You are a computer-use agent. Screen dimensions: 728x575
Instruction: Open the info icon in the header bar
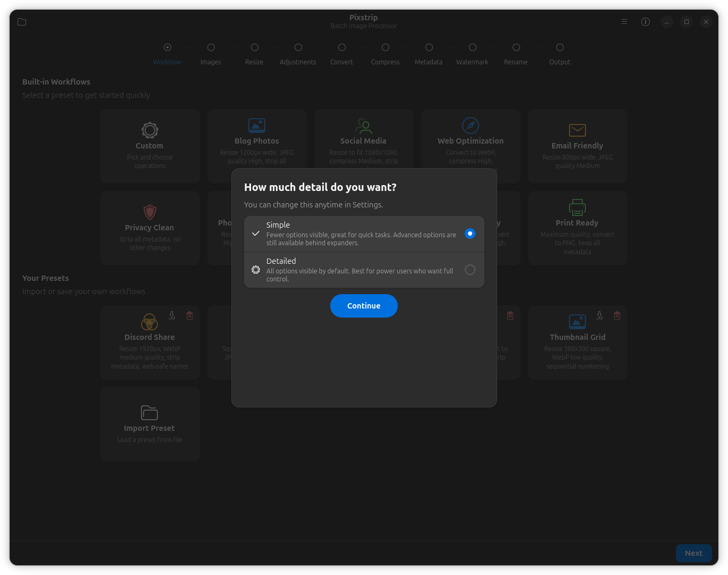645,22
